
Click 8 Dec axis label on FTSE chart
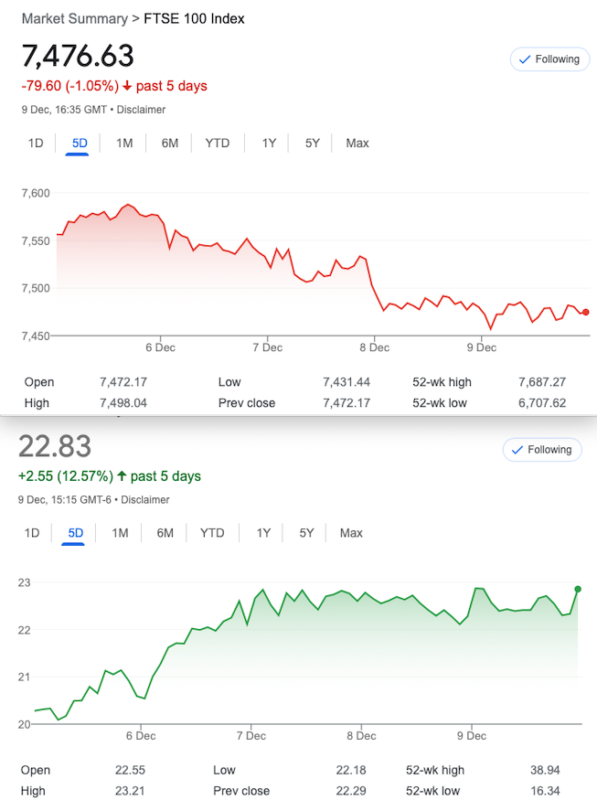[375, 348]
